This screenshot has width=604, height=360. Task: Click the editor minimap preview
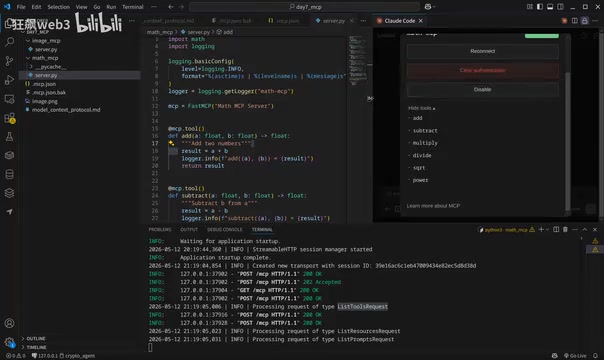357,60
